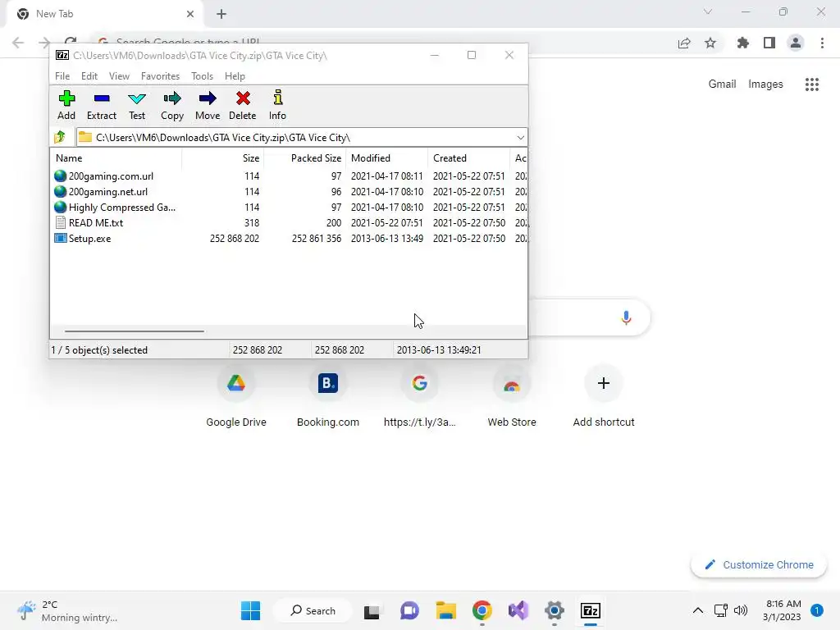
Task: Click the Add toolbar icon in 7-Zip
Action: point(66,105)
